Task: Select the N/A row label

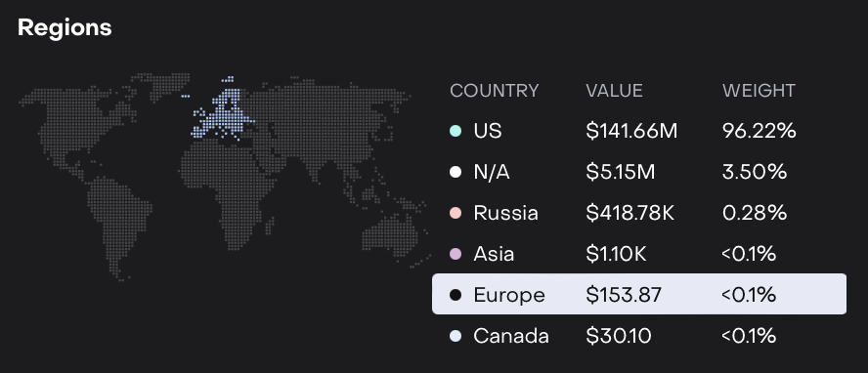Action: click(x=491, y=172)
